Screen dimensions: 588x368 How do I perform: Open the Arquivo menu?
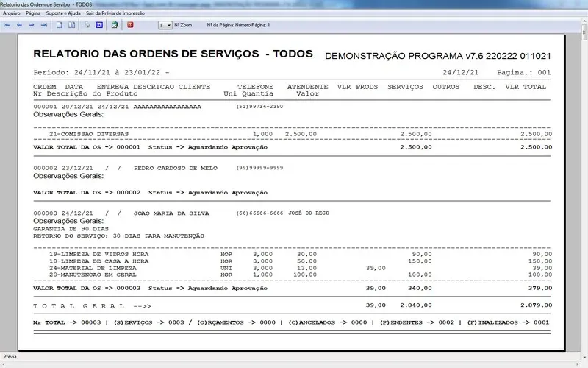[12, 13]
